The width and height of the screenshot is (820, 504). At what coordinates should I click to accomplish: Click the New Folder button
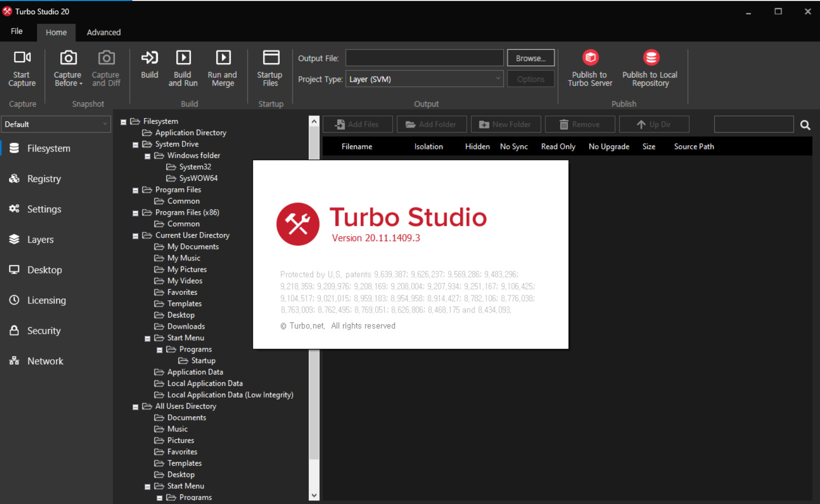click(x=506, y=124)
